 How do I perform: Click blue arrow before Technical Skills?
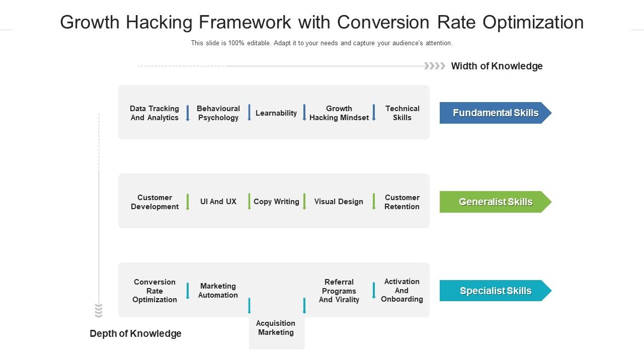374,113
